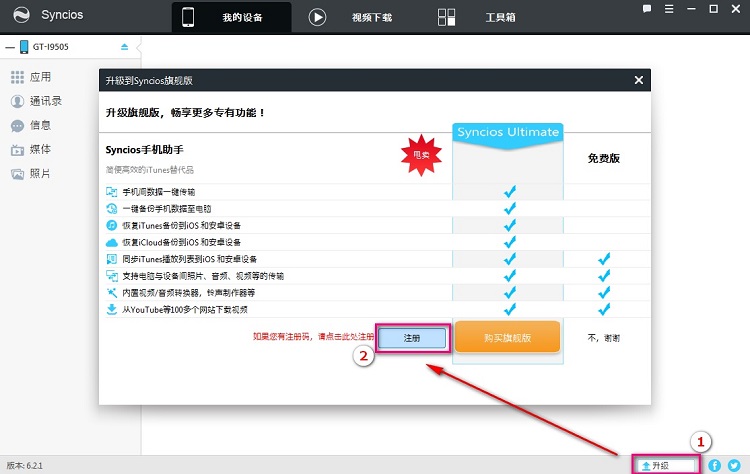Image resolution: width=750 pixels, height=474 pixels.
Task: Click the 不，谢谢 link
Action: [604, 338]
